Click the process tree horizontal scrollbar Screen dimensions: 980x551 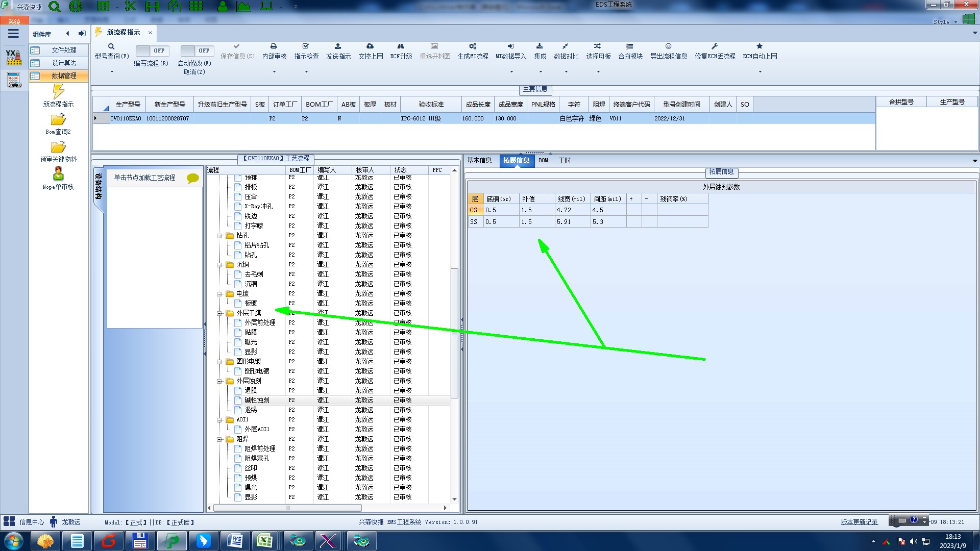(x=287, y=508)
